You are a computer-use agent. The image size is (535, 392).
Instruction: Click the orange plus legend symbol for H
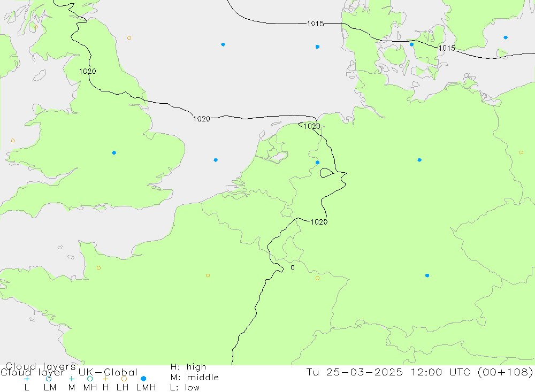pyautogui.click(x=105, y=379)
